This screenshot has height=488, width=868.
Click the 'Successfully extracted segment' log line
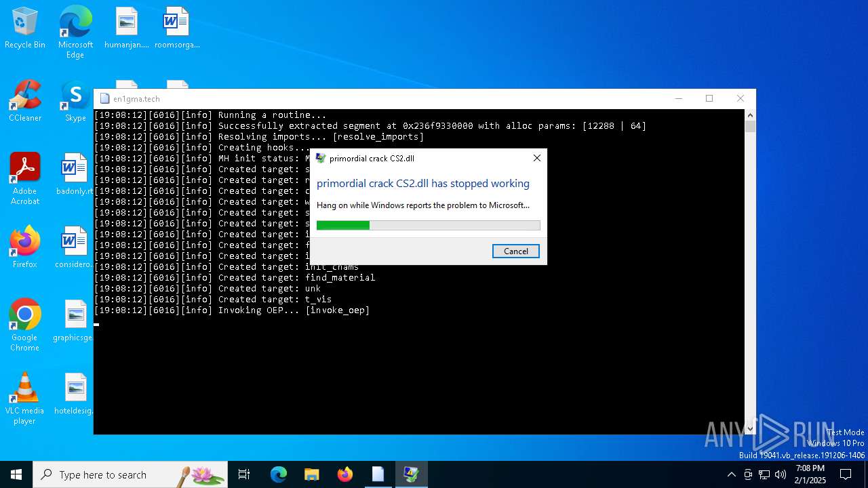click(370, 126)
